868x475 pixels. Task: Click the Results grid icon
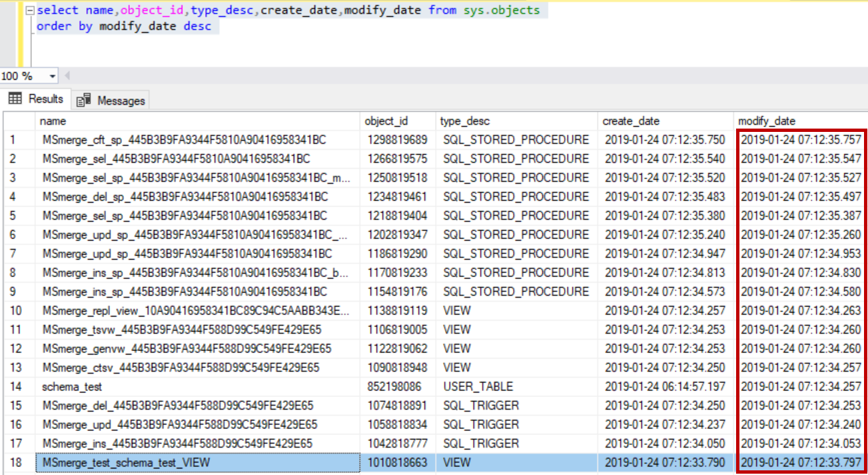pos(15,99)
